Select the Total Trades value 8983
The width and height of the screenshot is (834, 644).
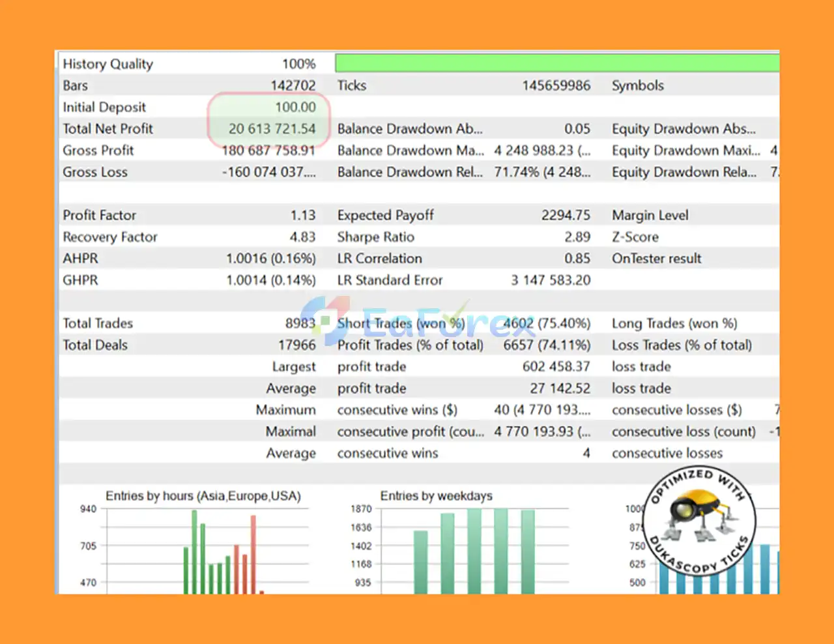pyautogui.click(x=300, y=323)
